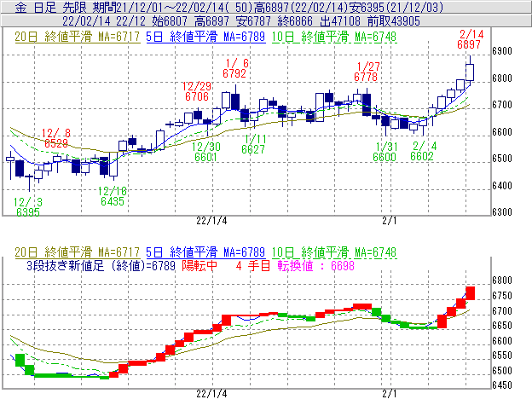Click the 前取43905 open interest value

(x=394, y=21)
